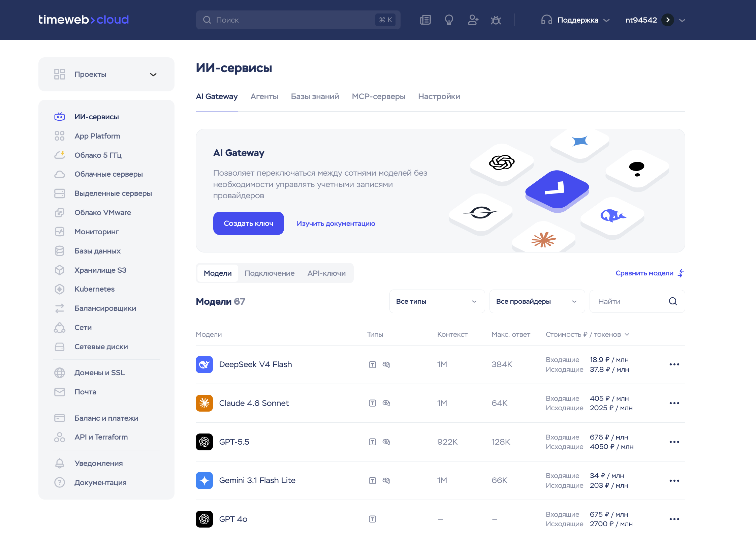Click the 384K max answer for DeepSeek
The height and width of the screenshot is (538, 756).
(502, 364)
